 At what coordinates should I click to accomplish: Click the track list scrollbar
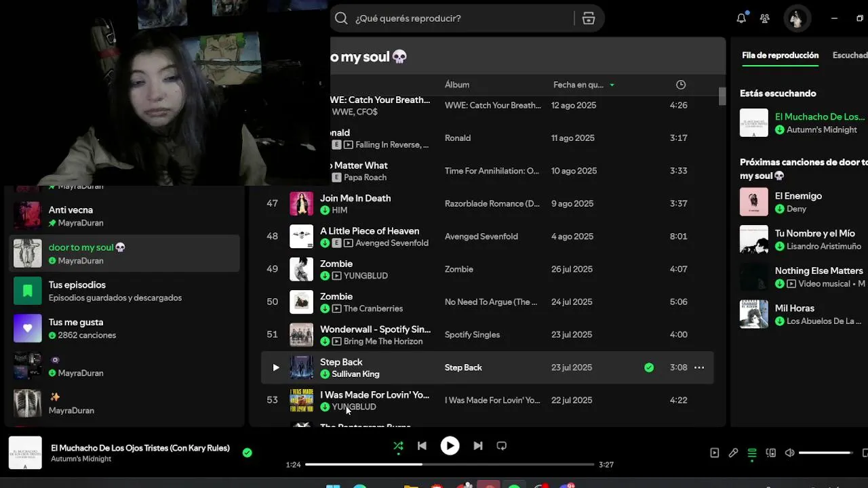coord(722,96)
